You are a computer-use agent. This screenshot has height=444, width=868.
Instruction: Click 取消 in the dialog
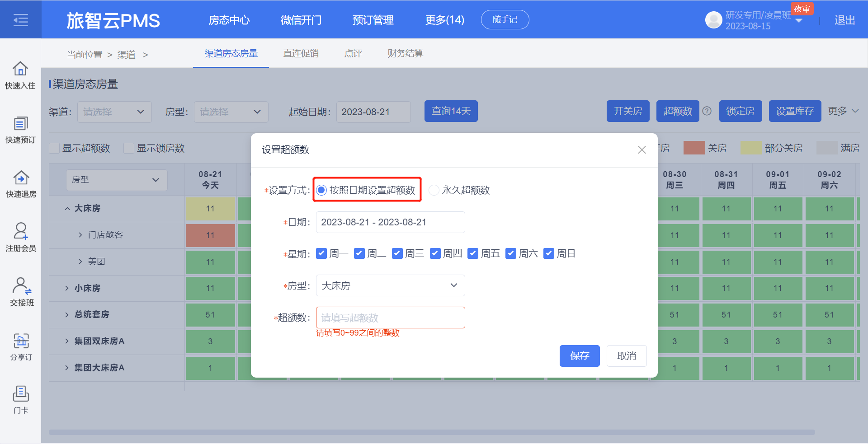(x=627, y=356)
